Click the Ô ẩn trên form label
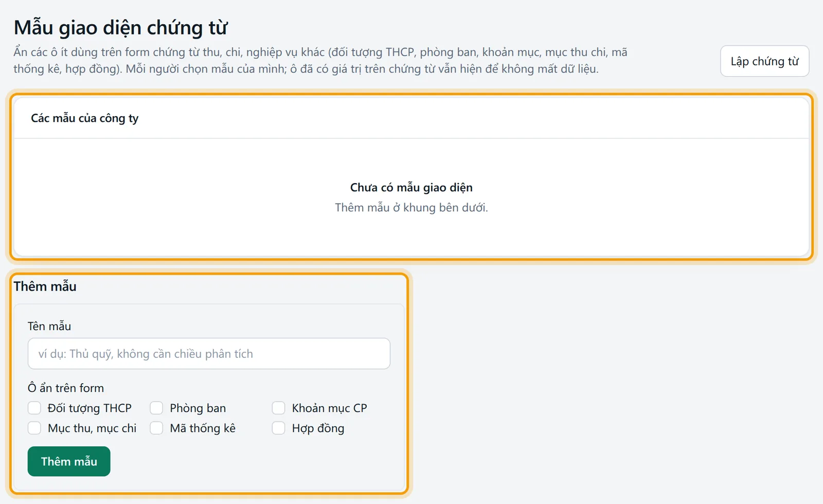Image resolution: width=823 pixels, height=504 pixels. point(66,388)
